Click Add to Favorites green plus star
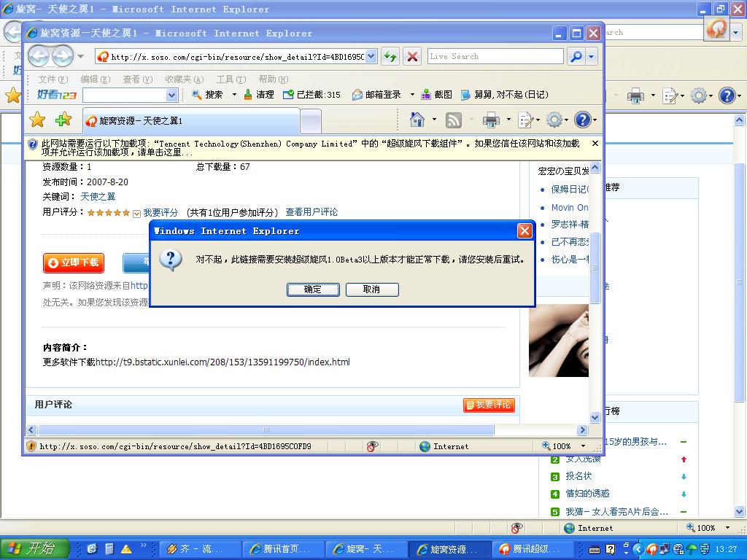 point(63,120)
